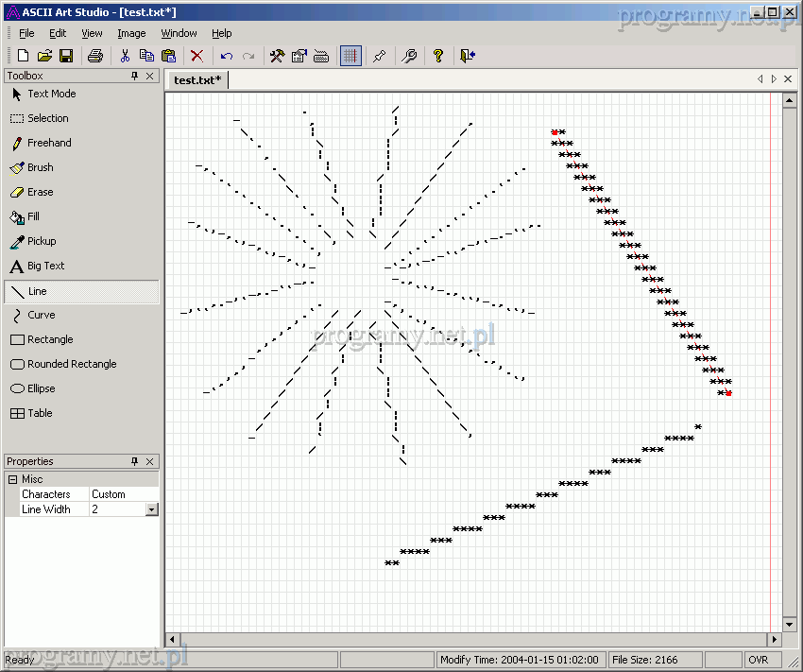Toggle pin on Properties panel

(x=134, y=461)
